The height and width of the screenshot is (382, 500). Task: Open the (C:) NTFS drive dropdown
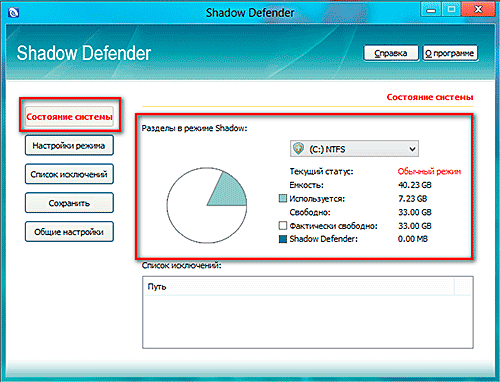[354, 149]
